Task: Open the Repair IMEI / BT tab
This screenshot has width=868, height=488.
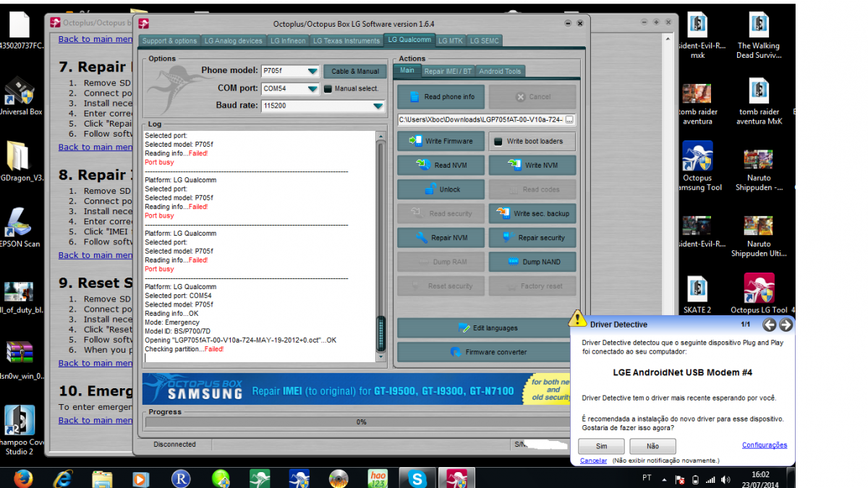Action: coord(447,71)
